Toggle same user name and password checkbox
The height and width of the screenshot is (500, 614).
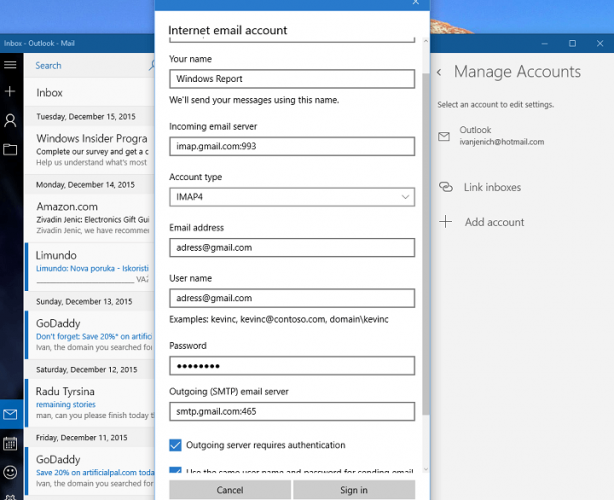click(x=175, y=470)
